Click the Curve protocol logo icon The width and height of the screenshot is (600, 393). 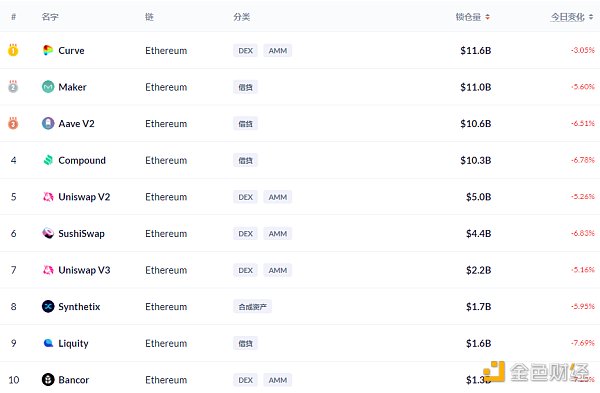[48, 50]
